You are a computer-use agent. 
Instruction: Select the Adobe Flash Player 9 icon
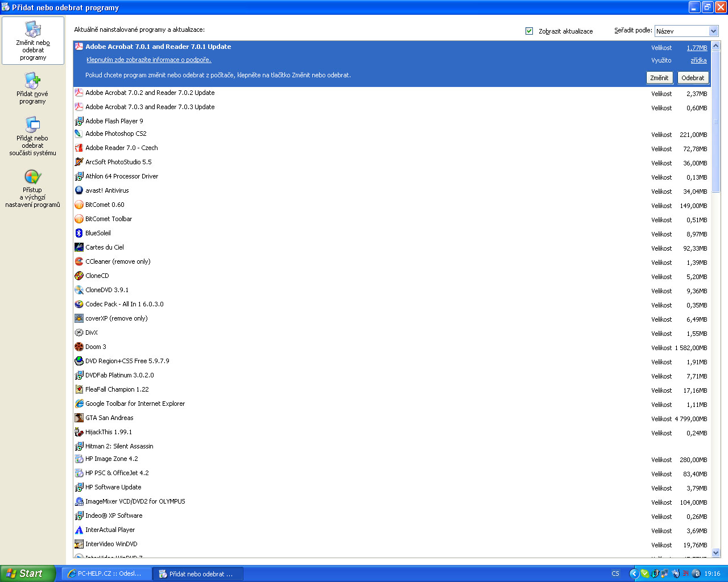79,121
